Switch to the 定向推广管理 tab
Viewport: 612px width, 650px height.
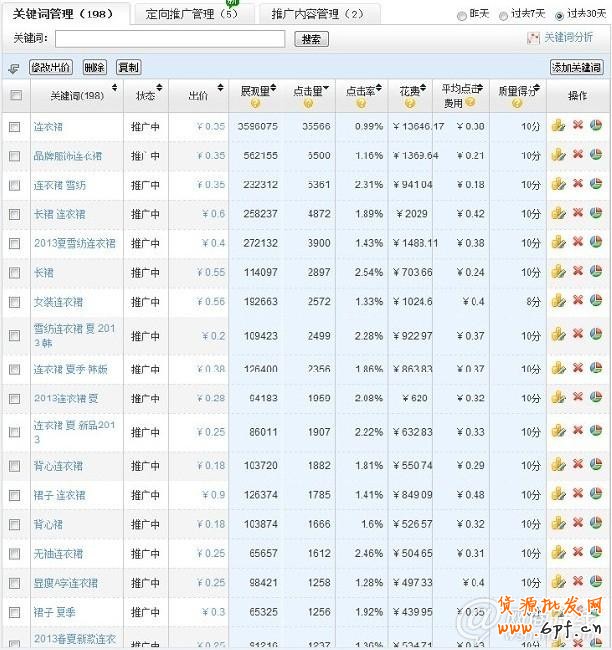(191, 15)
